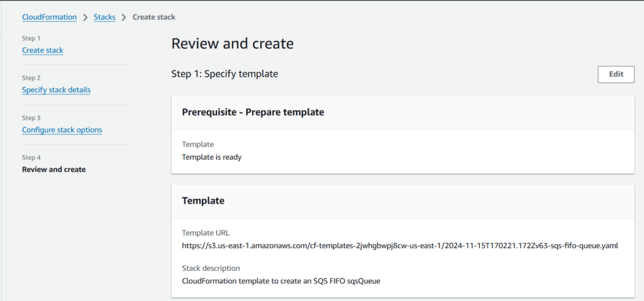Click the CloudFormation breadcrumb link
The width and height of the screenshot is (644, 301).
(x=49, y=17)
